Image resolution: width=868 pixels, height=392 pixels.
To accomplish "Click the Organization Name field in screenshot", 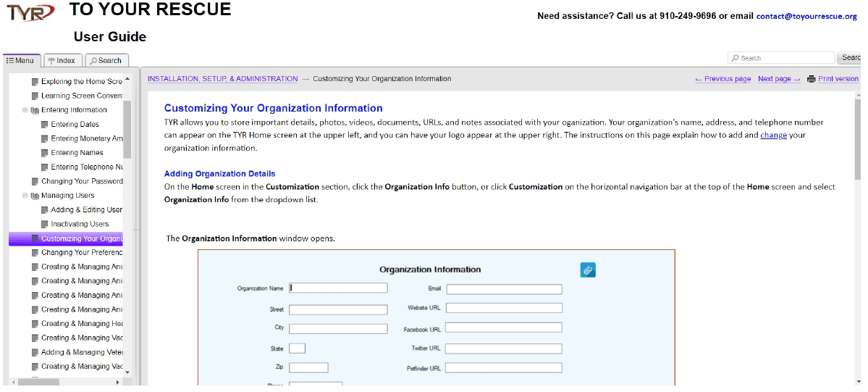I will pos(338,288).
